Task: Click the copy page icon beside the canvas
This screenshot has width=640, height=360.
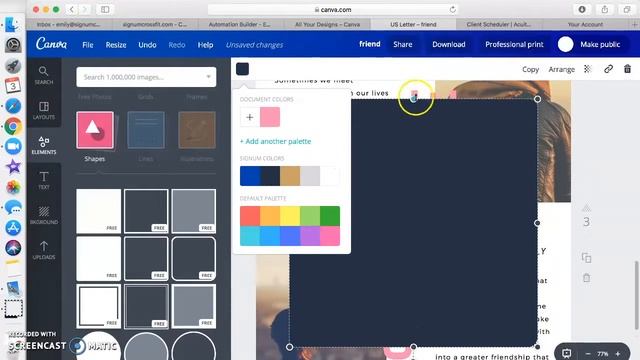Action: [x=587, y=258]
